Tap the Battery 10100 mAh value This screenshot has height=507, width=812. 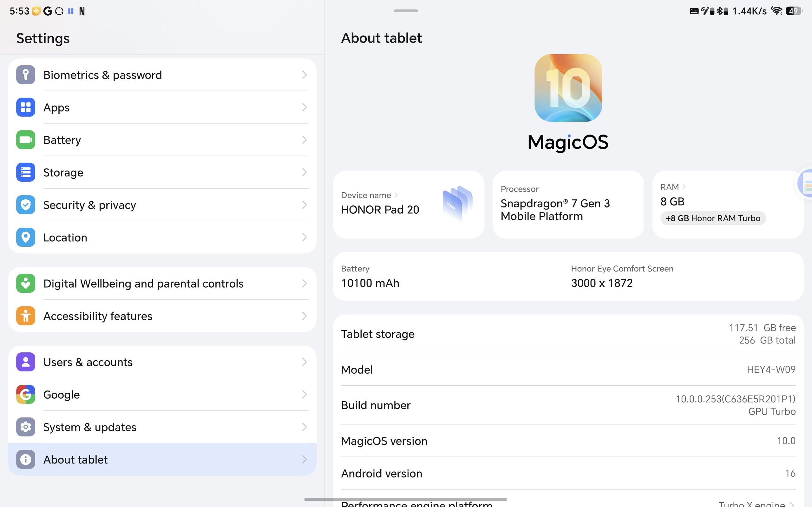coord(370,284)
